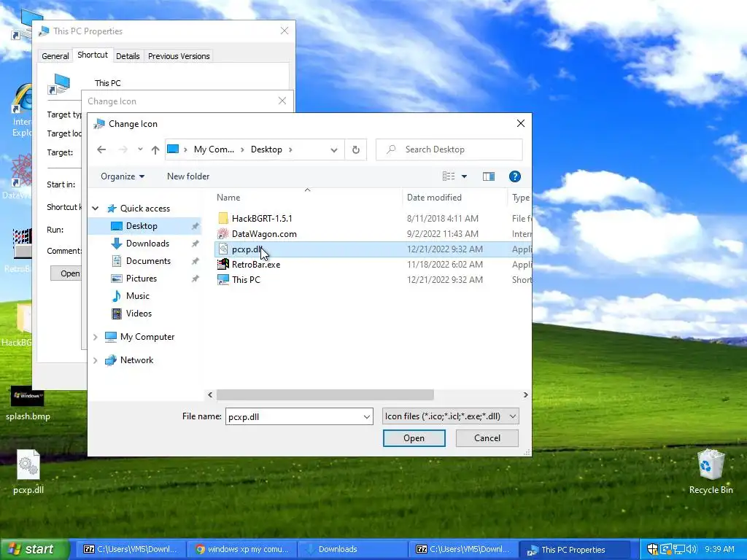Open view options dropdown arrow
The height and width of the screenshot is (560, 747).
pyautogui.click(x=464, y=176)
